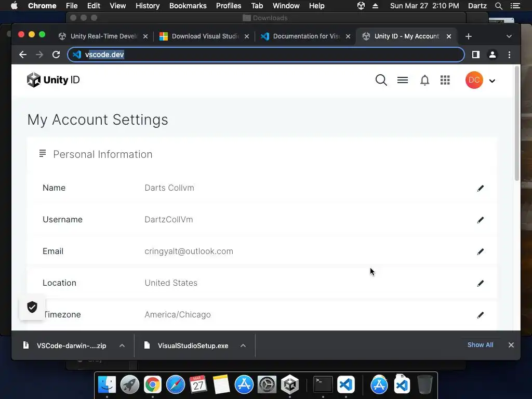The height and width of the screenshot is (399, 532).
Task: Open Chrome three-dot menu
Action: coord(509,55)
